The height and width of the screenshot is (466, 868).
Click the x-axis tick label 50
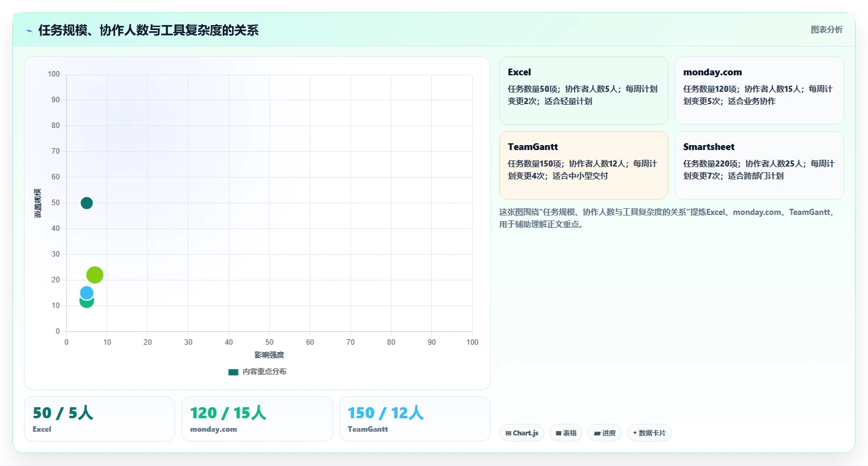[270, 342]
